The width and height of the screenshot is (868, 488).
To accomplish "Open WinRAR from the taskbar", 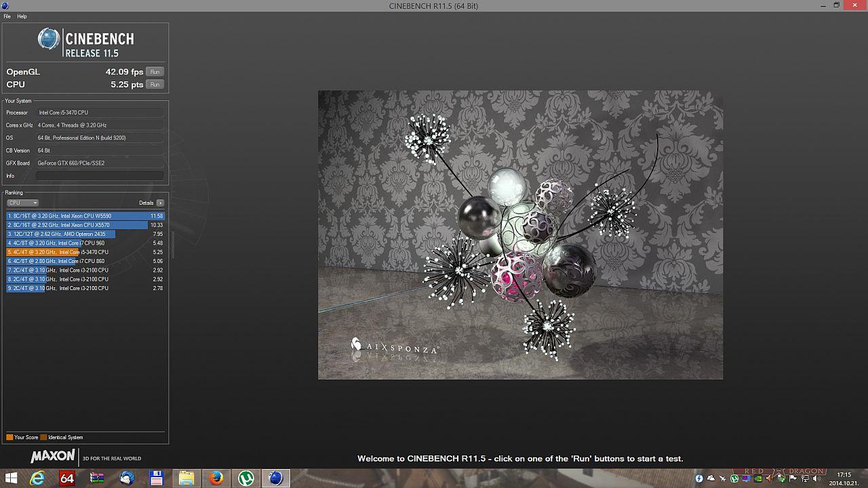I will tap(97, 479).
